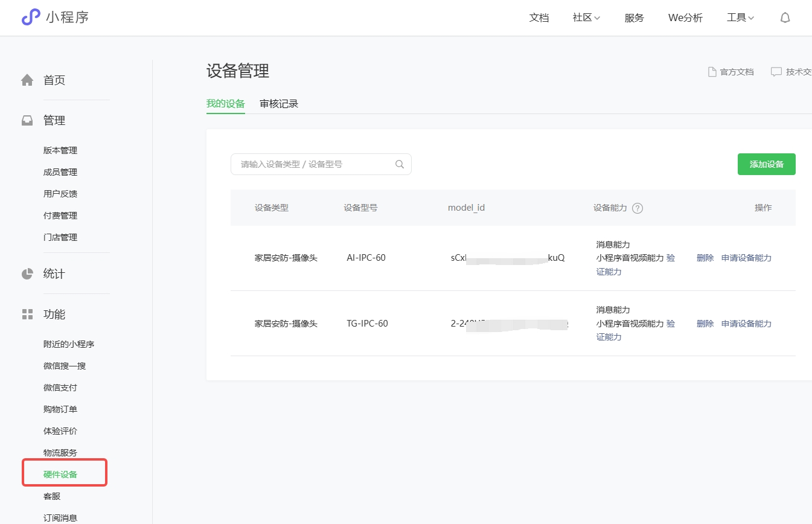Click the 功能 grid icon
The width and height of the screenshot is (812, 524).
click(x=27, y=315)
